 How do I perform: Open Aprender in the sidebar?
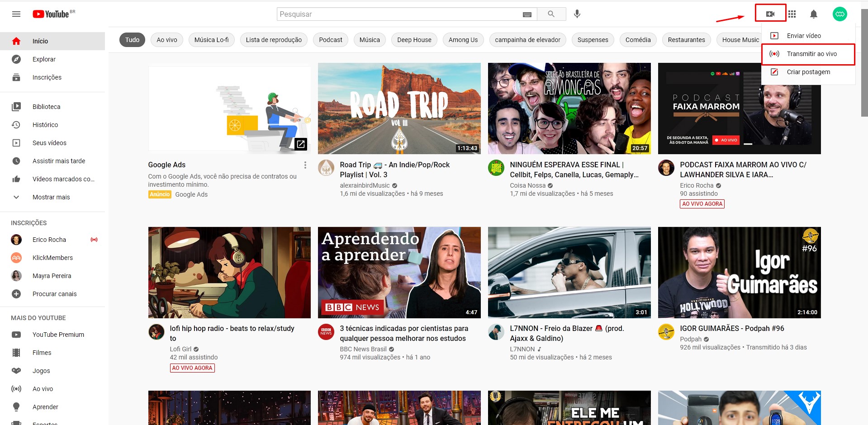tap(52, 407)
